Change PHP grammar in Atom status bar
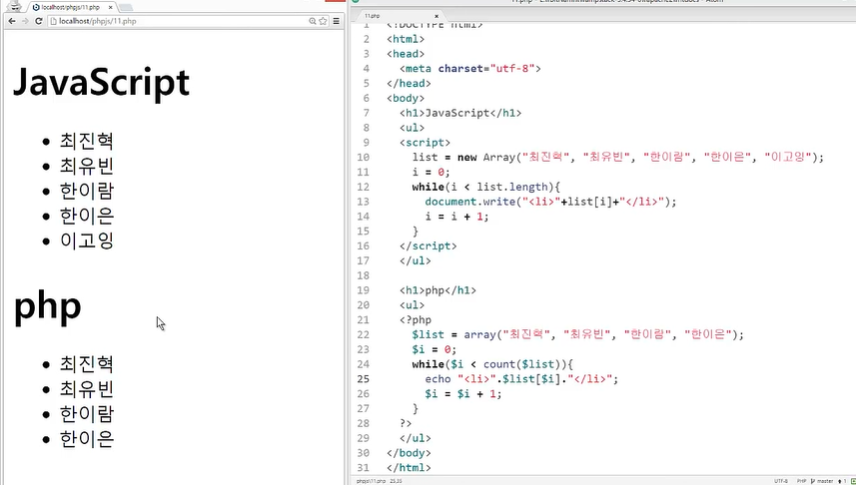This screenshot has width=856, height=485. (801, 481)
